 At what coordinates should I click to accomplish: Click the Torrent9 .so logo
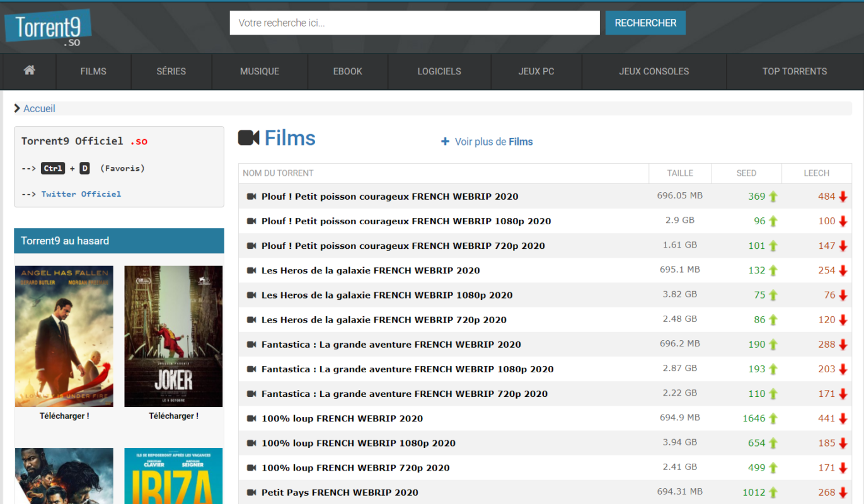pyautogui.click(x=49, y=28)
